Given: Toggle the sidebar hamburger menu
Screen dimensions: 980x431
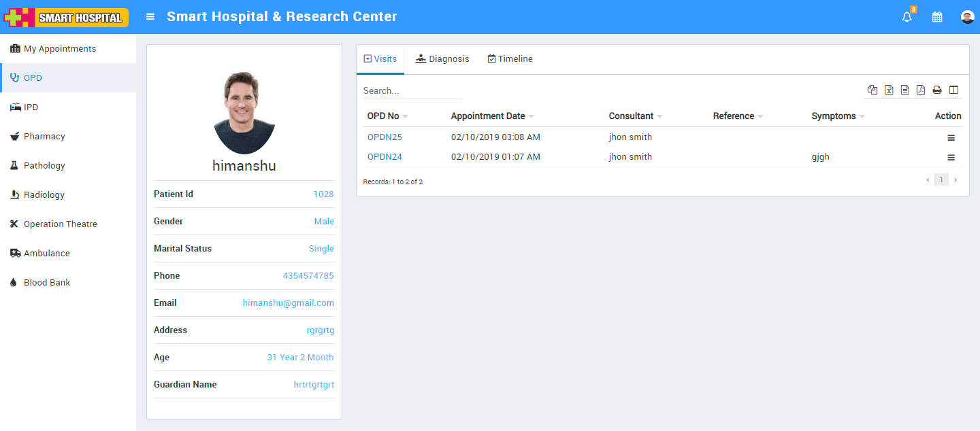Looking at the screenshot, I should tap(150, 17).
